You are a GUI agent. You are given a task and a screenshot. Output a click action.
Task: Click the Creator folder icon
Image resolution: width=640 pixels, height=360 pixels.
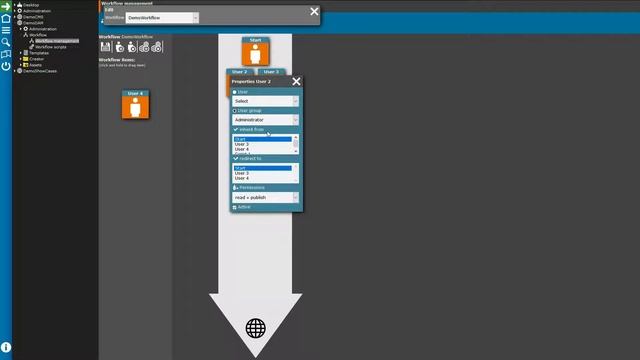point(26,59)
